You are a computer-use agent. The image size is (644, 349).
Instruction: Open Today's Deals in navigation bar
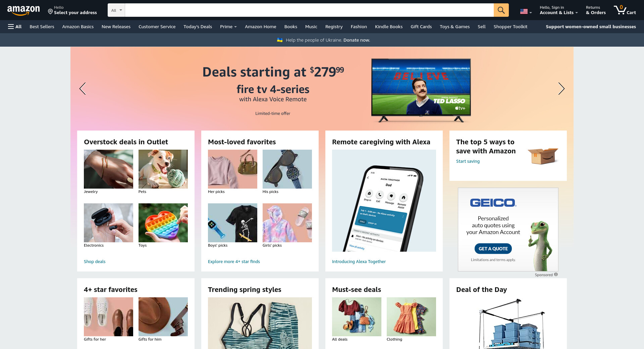(x=198, y=27)
